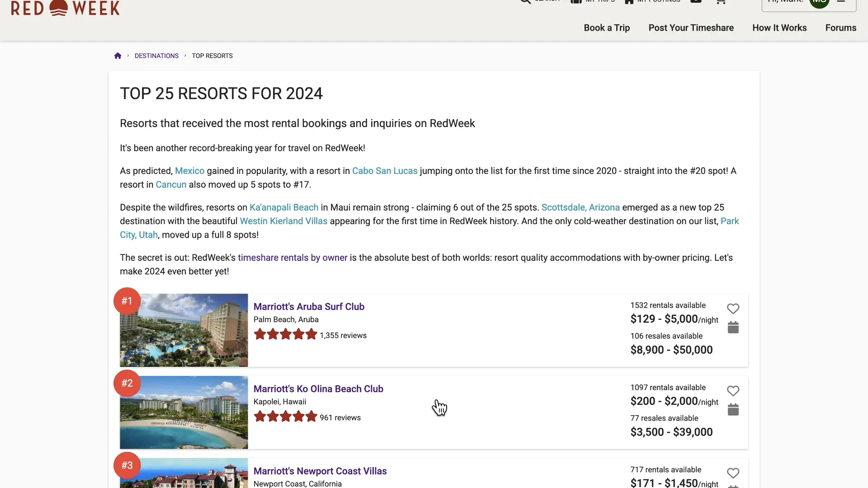868x488 pixels.
Task: Open the How It Works menu
Action: (779, 28)
